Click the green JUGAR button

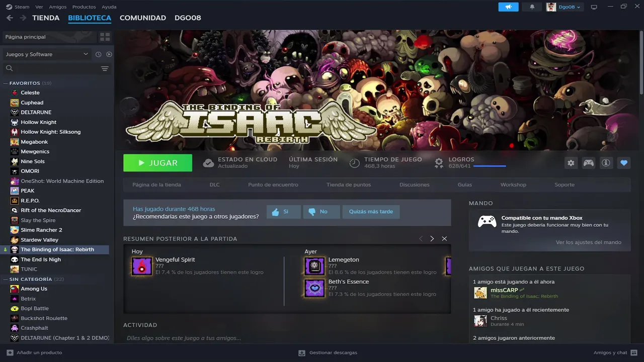157,163
